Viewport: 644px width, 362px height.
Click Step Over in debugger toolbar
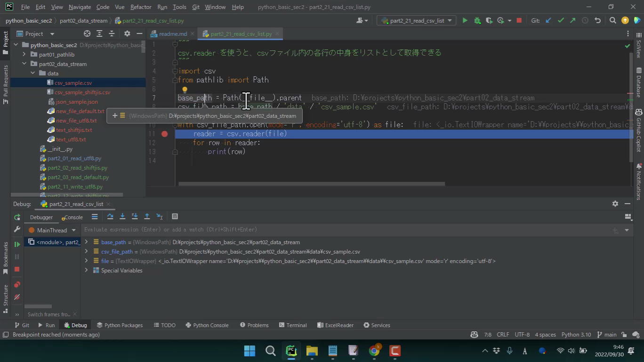[x=110, y=217]
